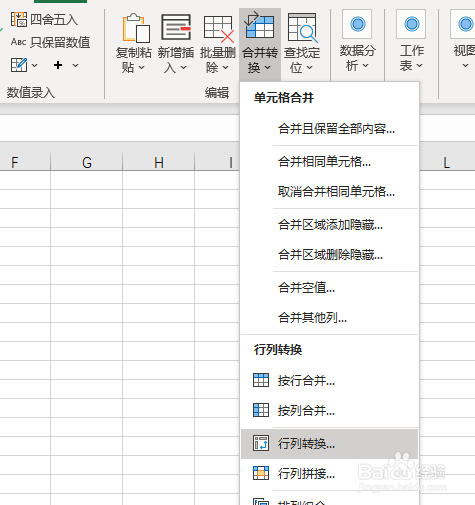The width and height of the screenshot is (475, 505).
Task: Click the 单元格合并 section heading
Action: pyautogui.click(x=284, y=98)
